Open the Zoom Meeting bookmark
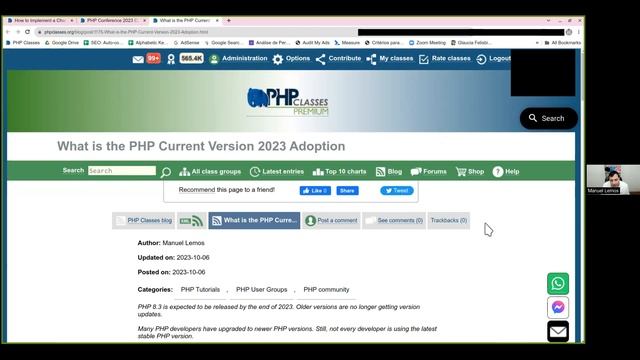The image size is (640, 360). pyautogui.click(x=427, y=42)
